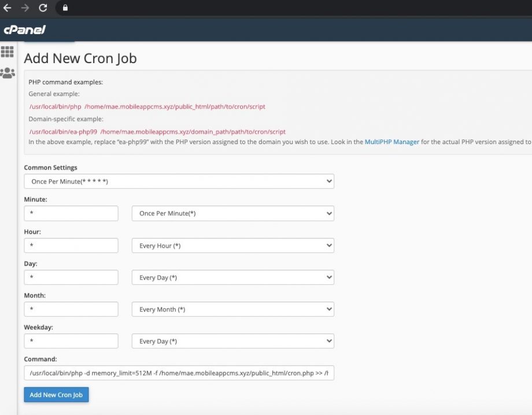Open the Once Per Minute(*) minute dropdown
The height and width of the screenshot is (415, 532).
232,213
